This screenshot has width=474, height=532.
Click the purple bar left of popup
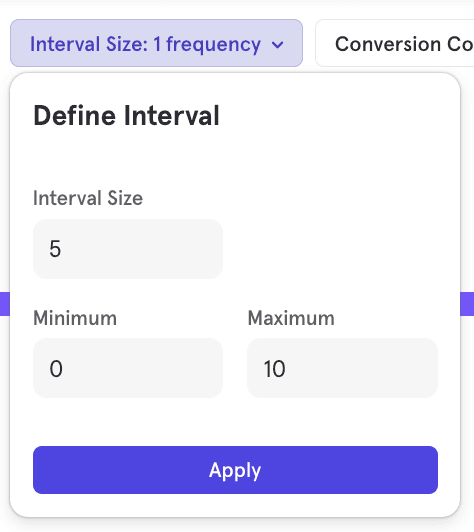pyautogui.click(x=5, y=304)
